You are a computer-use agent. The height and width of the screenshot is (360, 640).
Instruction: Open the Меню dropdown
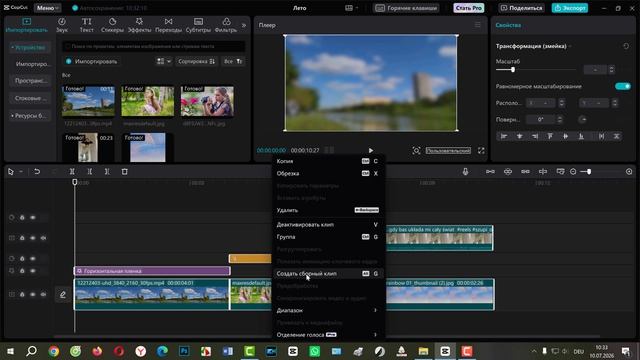[48, 8]
